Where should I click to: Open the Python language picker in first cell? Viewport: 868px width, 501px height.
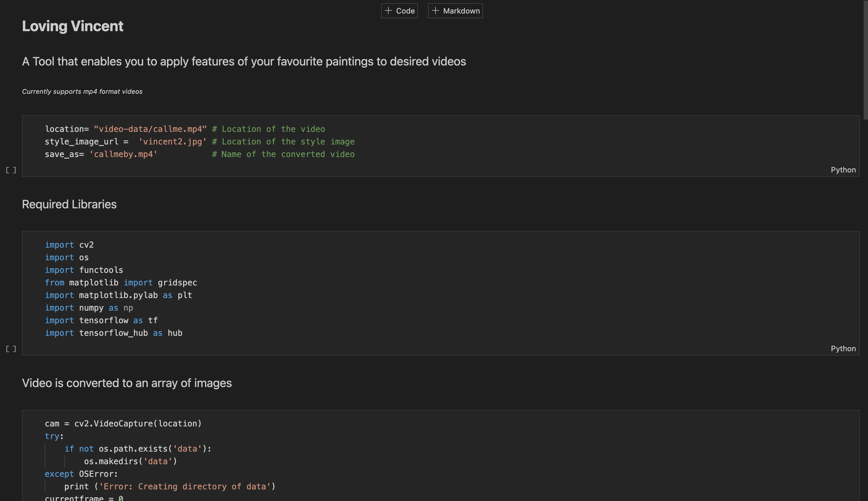click(x=843, y=170)
